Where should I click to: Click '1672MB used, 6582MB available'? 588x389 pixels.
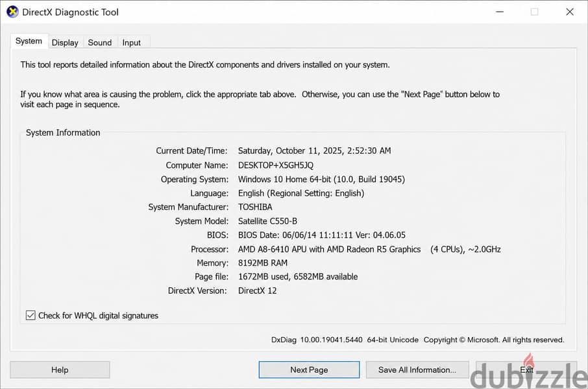tap(298, 277)
